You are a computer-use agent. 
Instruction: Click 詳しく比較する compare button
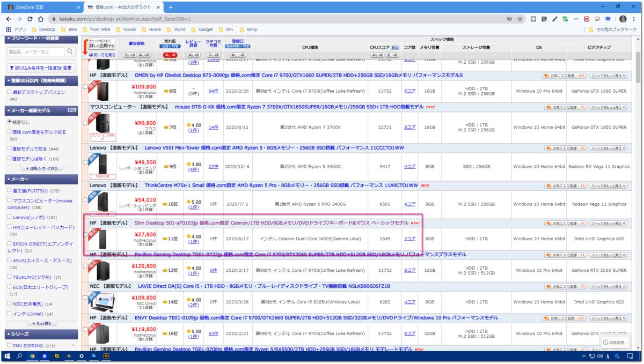tap(102, 43)
